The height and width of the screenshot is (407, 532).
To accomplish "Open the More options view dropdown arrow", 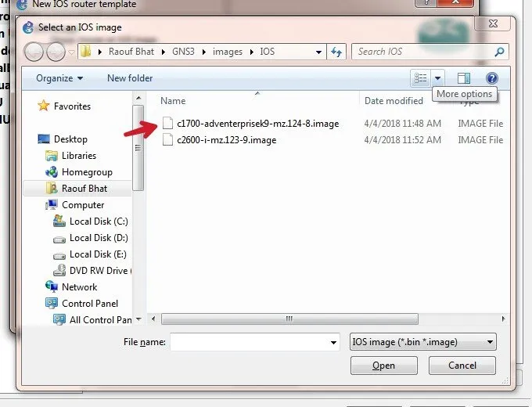I will (437, 78).
